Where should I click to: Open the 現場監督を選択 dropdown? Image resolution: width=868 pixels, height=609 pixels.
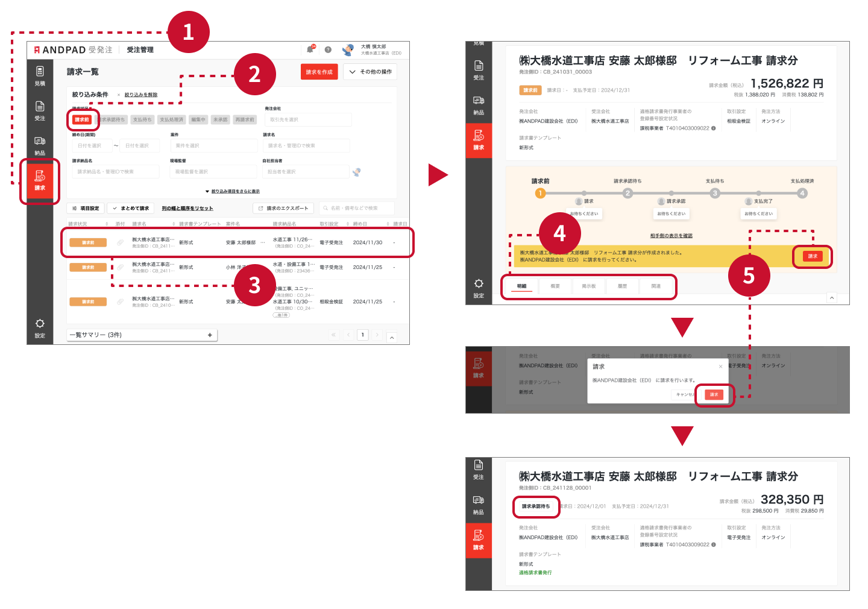213,172
